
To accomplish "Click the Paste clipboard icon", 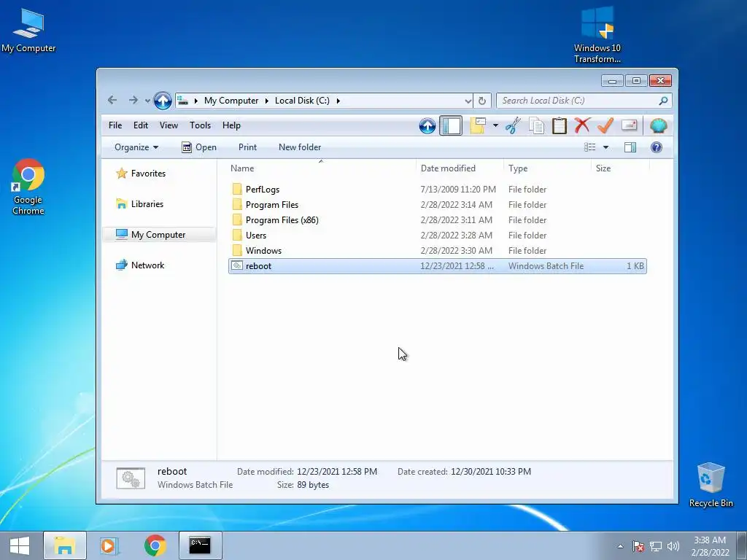I will coord(560,125).
